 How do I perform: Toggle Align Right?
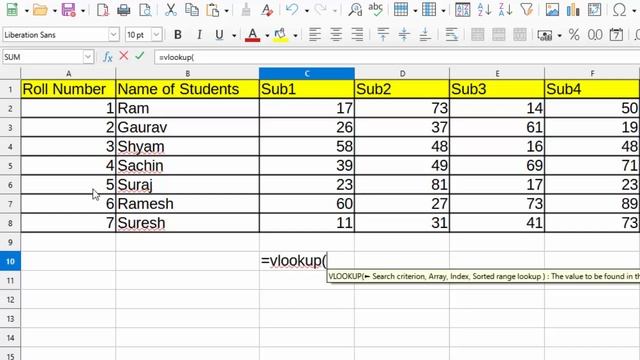click(x=357, y=35)
